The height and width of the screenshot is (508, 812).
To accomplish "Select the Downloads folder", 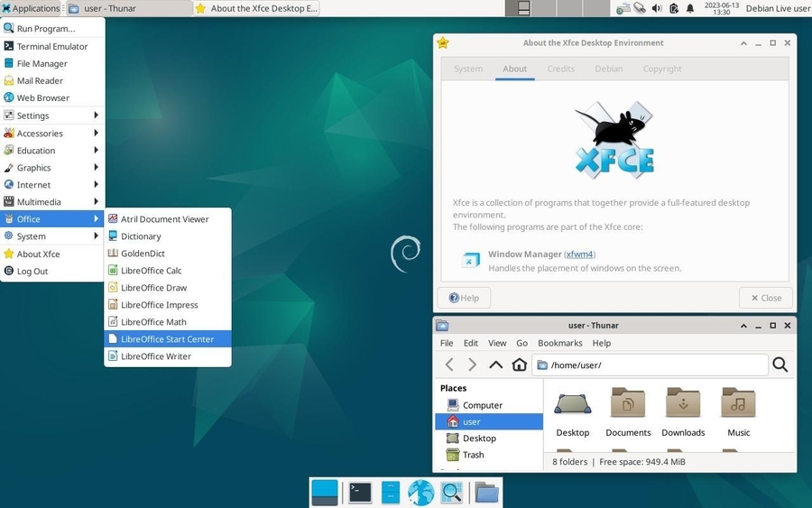I will point(683,412).
